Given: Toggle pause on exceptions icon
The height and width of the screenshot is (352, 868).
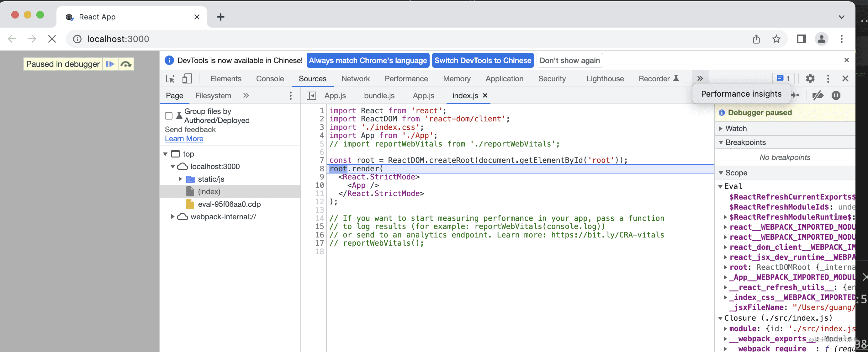Looking at the screenshot, I should click(x=836, y=95).
